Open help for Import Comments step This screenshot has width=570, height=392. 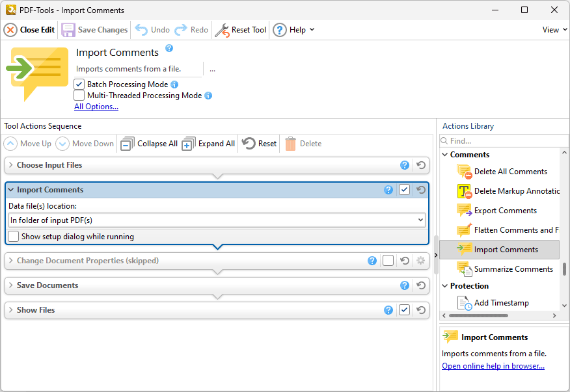(x=388, y=190)
